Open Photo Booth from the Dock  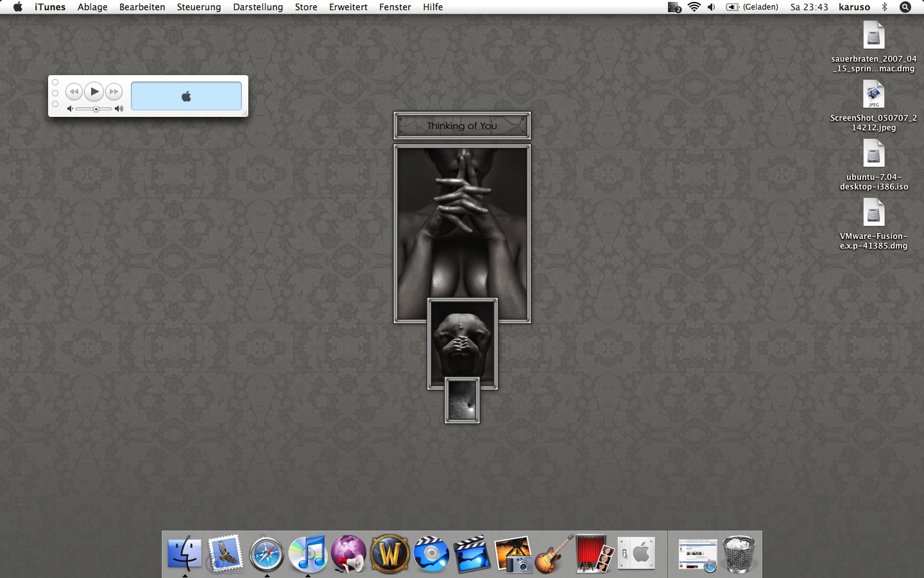coord(595,554)
